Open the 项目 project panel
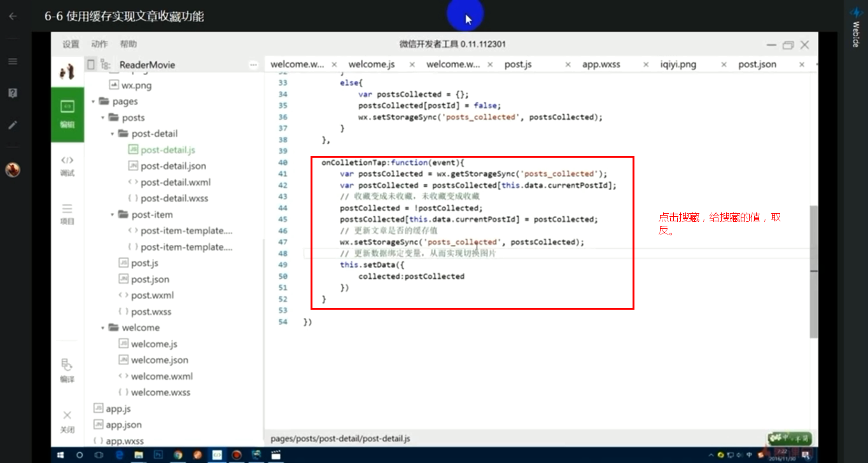Viewport: 868px width, 463px height. [67, 214]
